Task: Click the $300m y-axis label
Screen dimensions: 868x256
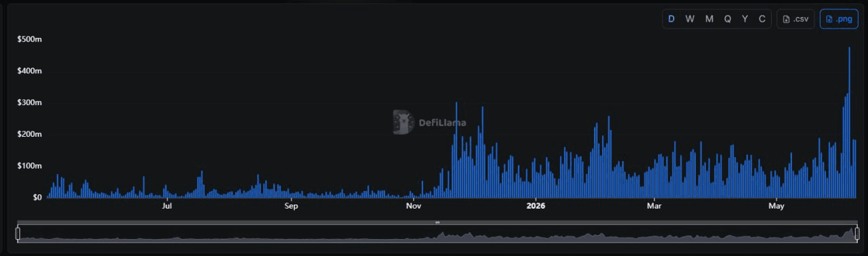Action: pos(30,103)
